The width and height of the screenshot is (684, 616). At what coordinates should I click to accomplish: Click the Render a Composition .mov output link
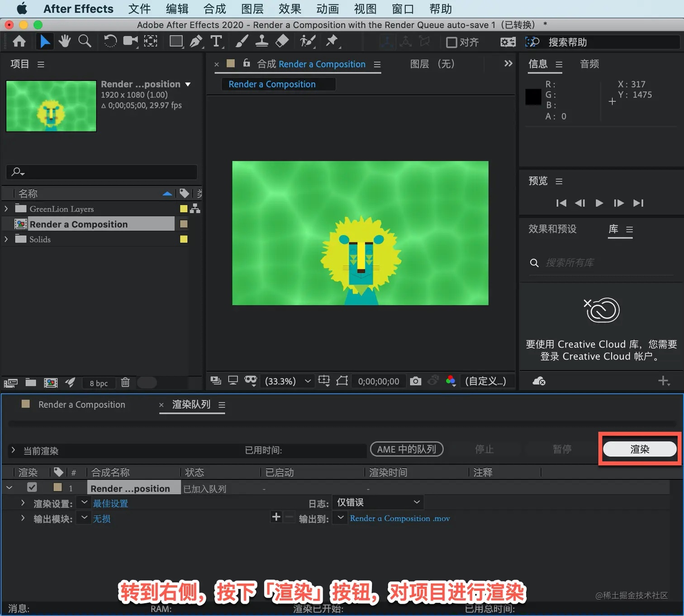[x=400, y=518]
